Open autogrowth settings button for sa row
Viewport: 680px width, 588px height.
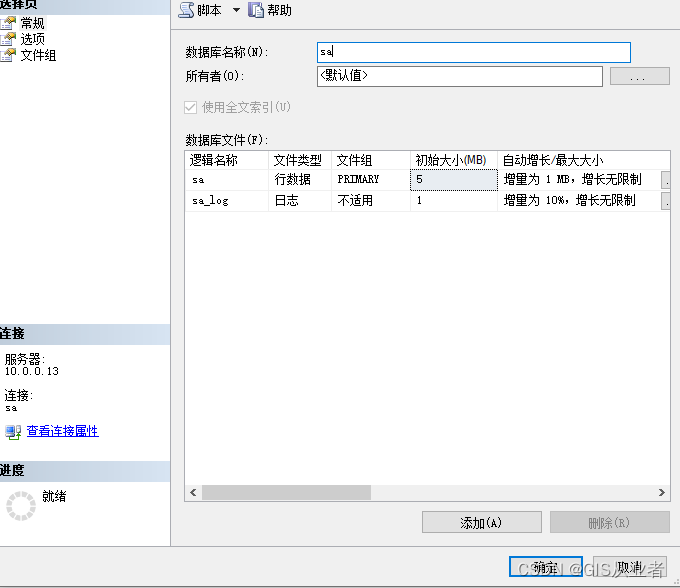666,180
